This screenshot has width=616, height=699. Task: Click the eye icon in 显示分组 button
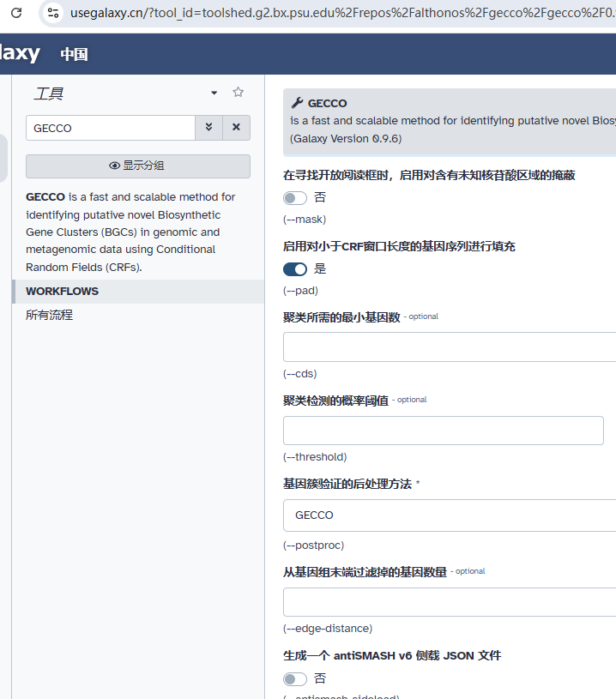click(x=115, y=166)
